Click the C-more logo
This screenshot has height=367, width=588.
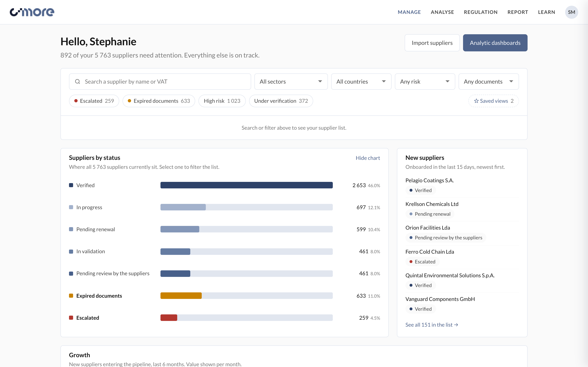click(32, 12)
